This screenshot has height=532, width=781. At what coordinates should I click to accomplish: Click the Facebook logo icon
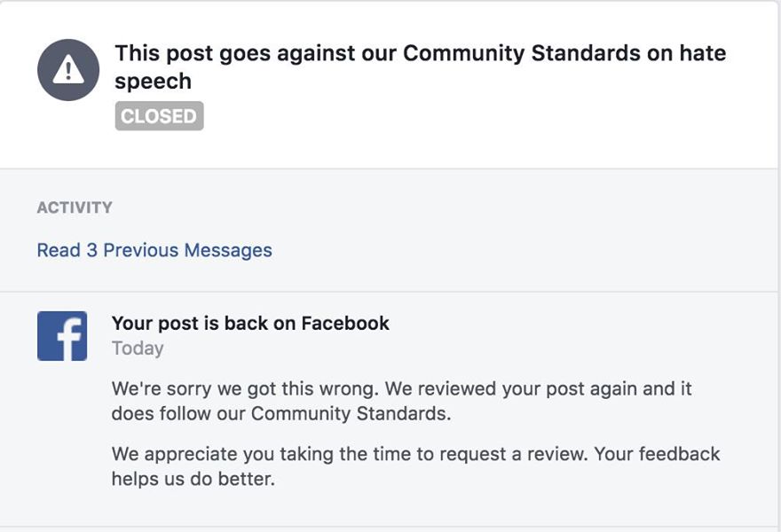click(x=62, y=336)
